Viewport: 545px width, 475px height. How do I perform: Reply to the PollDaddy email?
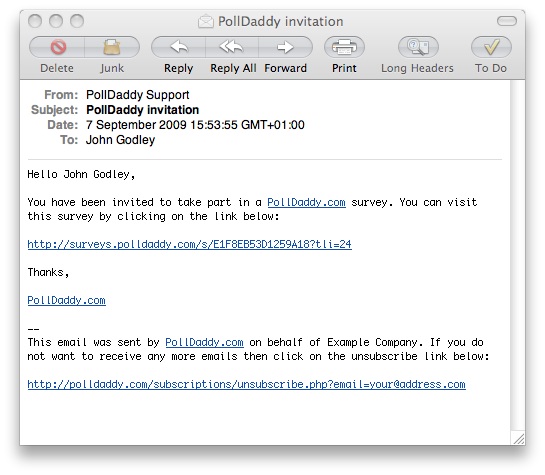[x=179, y=47]
